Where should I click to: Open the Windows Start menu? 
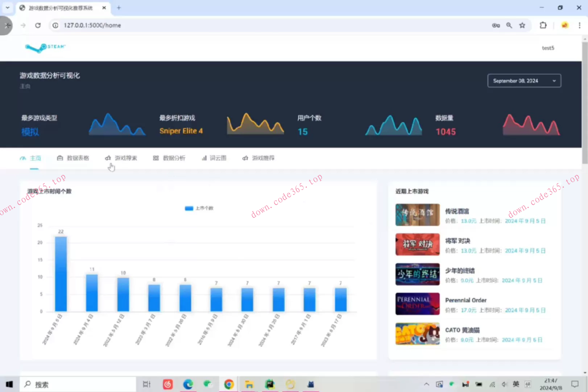click(x=9, y=384)
